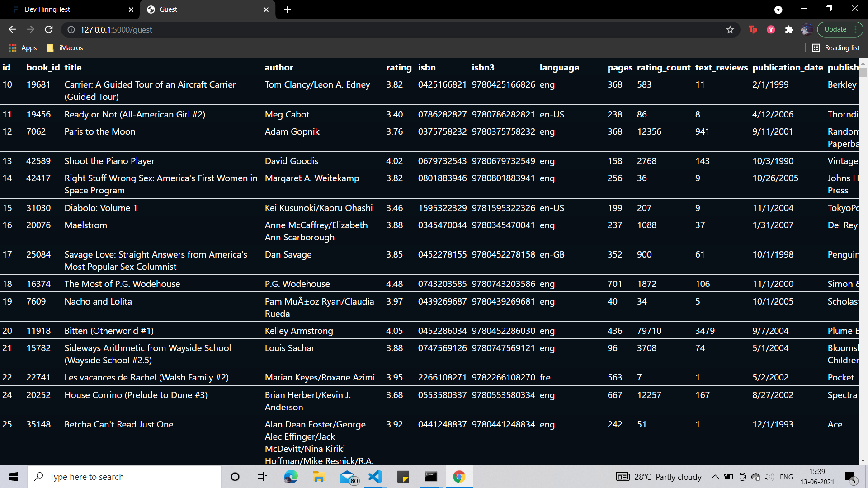The width and height of the screenshot is (868, 488).
Task: Open the Reading list panel
Action: point(835,47)
